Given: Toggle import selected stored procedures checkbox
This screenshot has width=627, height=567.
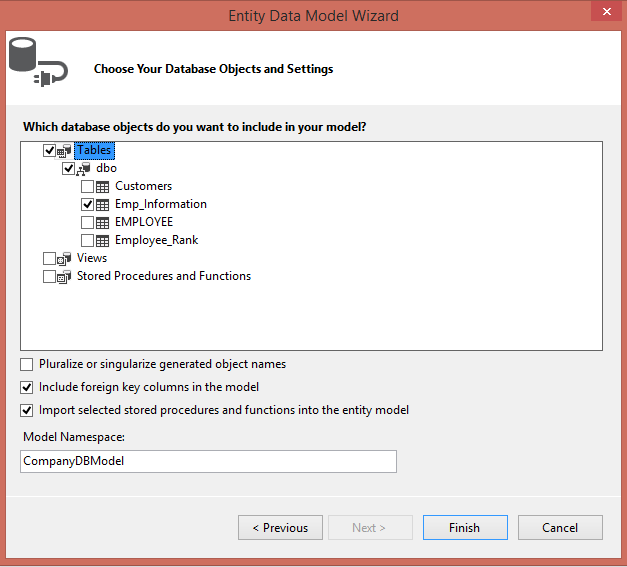Looking at the screenshot, I should click(27, 410).
